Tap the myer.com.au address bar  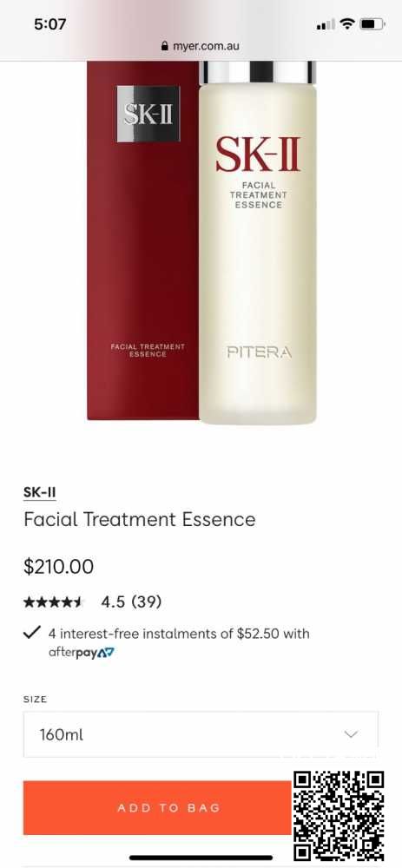[x=201, y=47]
